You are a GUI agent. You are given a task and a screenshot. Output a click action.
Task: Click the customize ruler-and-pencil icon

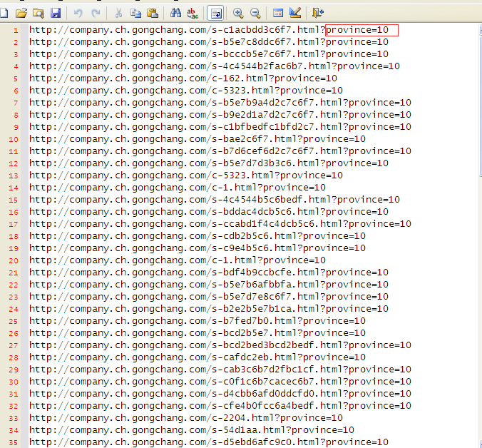pyautogui.click(x=295, y=13)
